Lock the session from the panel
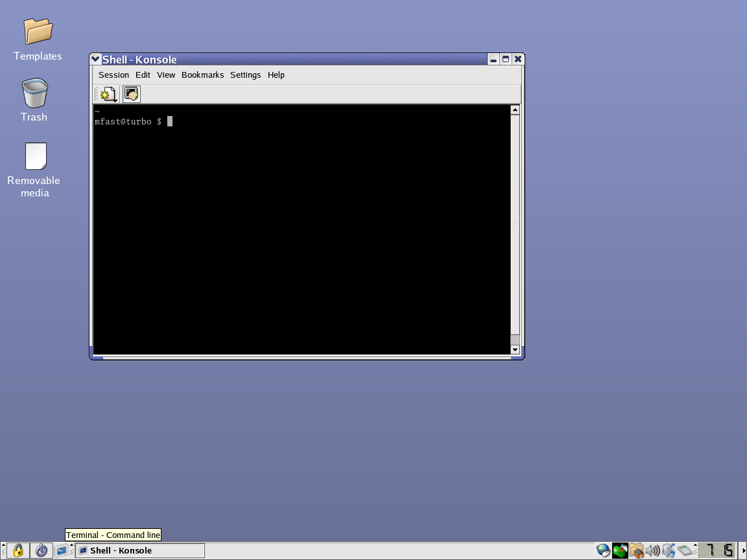Screen dimensions: 747x560 18,550
